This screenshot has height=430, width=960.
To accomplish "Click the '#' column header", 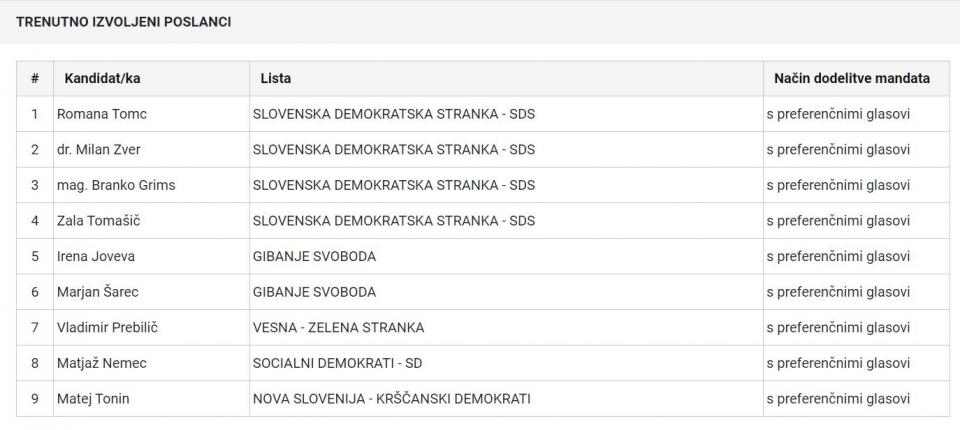I will point(35,78).
